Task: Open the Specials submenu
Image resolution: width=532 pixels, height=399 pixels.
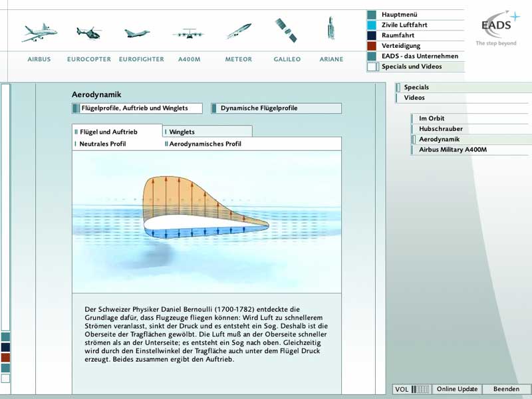Action: coord(464,87)
